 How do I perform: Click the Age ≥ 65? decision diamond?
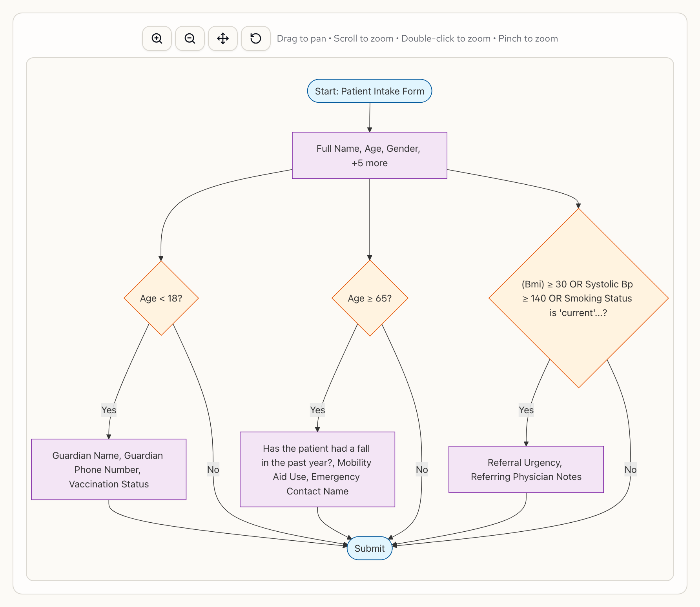(370, 298)
